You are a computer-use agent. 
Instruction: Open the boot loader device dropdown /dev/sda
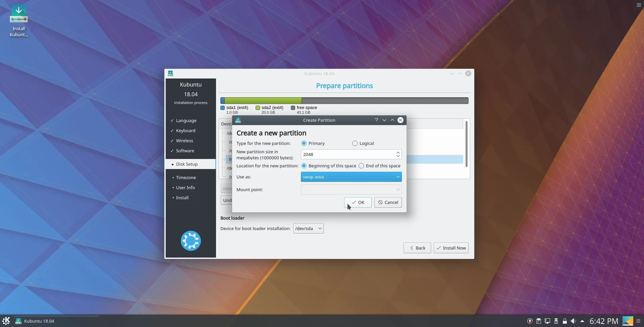coord(308,228)
